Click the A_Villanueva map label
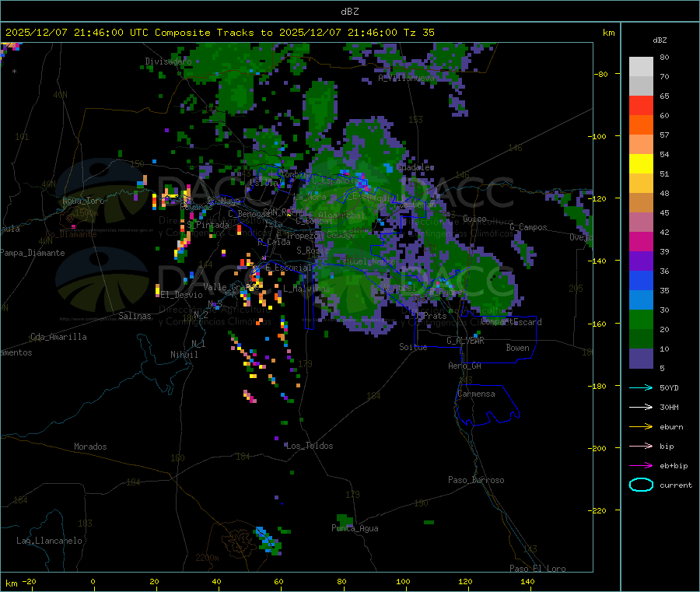Image resolution: width=700 pixels, height=592 pixels. (406, 78)
